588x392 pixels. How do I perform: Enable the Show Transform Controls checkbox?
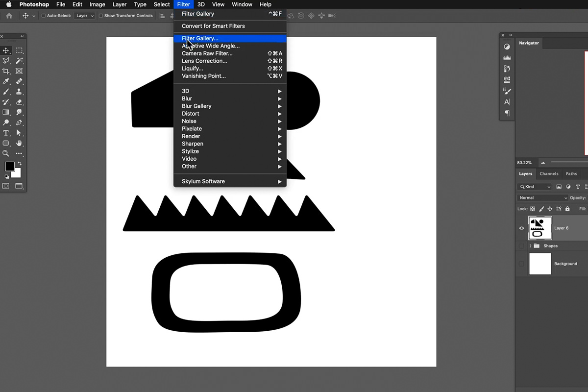[x=101, y=16]
